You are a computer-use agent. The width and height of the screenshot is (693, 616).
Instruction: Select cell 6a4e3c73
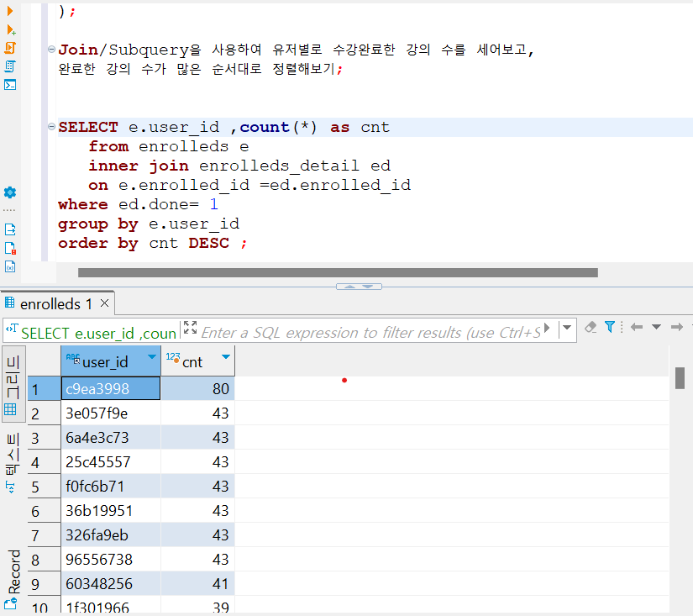click(111, 437)
